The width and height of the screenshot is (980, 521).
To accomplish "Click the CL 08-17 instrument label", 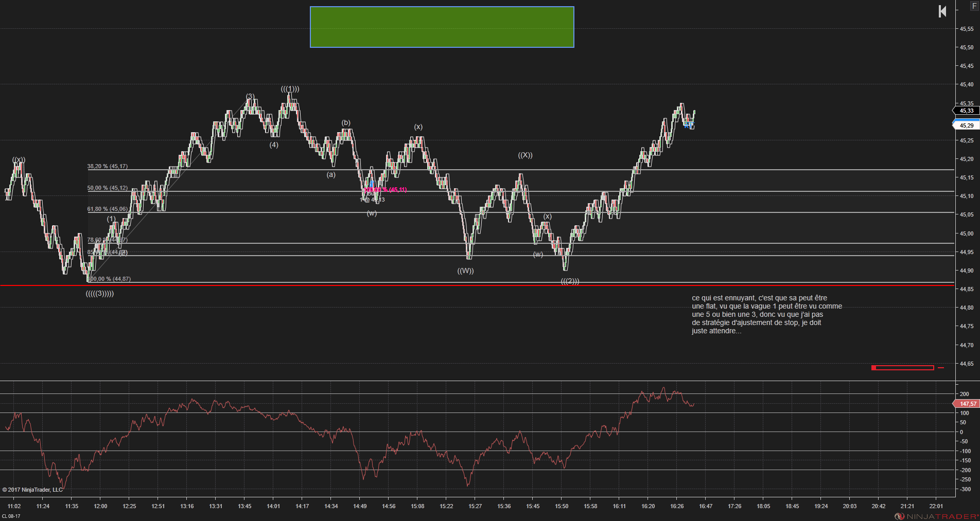I will coord(11,516).
